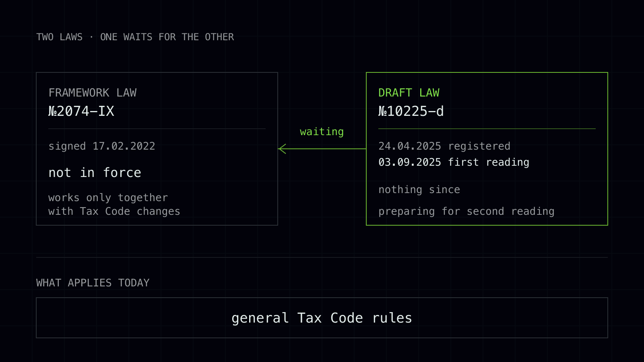This screenshot has width=644, height=362.
Task: Click the 'not in force' status text
Action: (x=95, y=173)
